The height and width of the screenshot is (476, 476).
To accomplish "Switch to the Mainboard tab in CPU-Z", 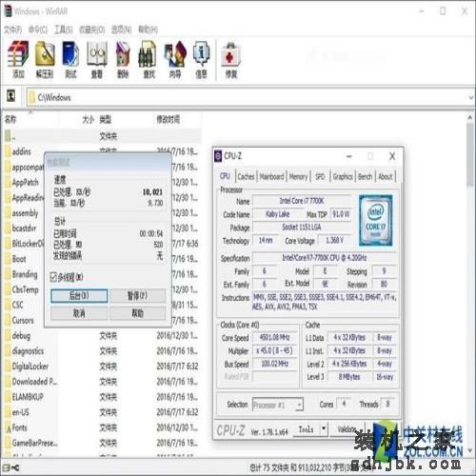I will click(x=271, y=176).
